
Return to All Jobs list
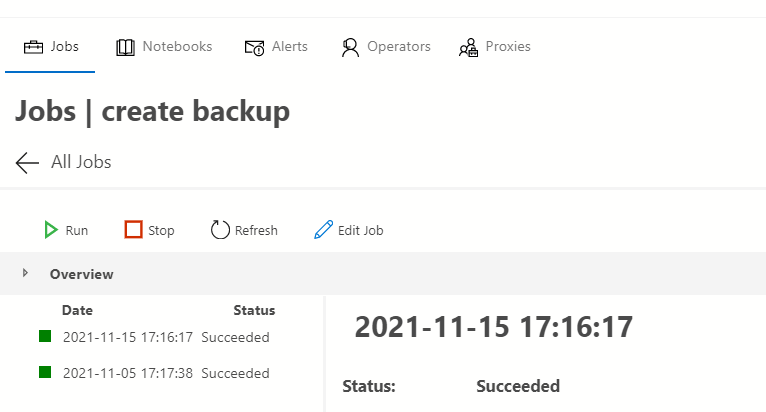81,162
